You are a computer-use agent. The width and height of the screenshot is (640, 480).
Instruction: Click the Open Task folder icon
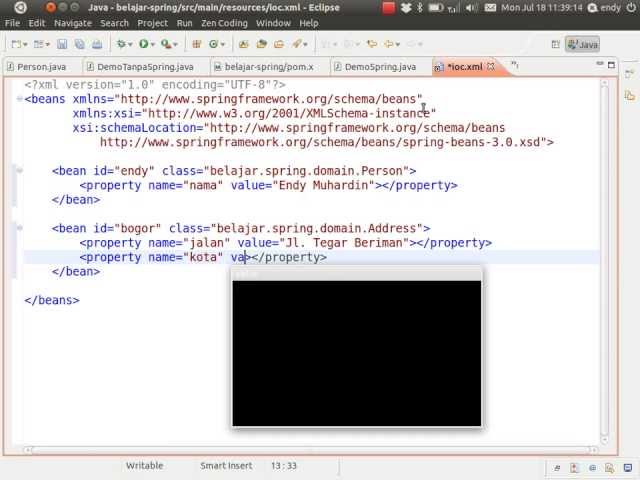point(261,44)
